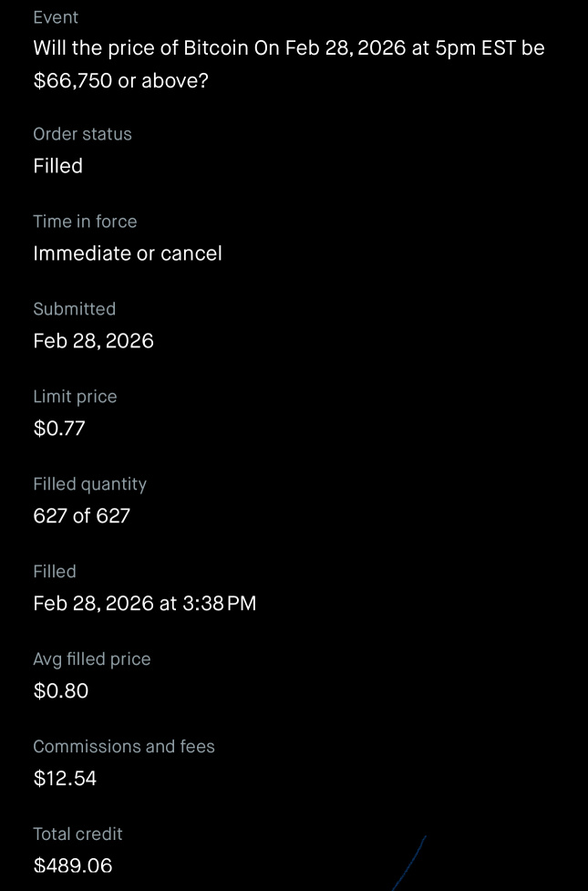Screen dimensions: 588x891
Task: Click the Event field label
Action: click(x=56, y=17)
